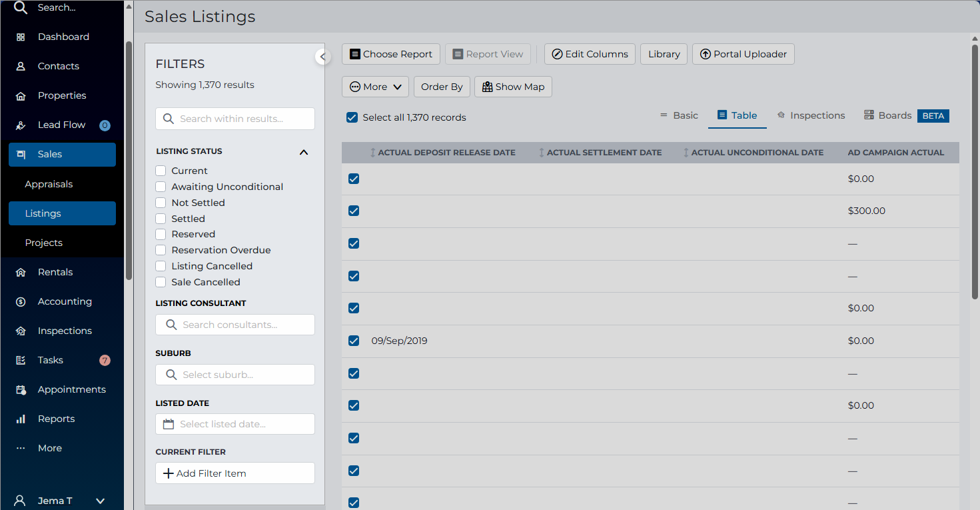Click the Reports bar chart icon

point(21,419)
